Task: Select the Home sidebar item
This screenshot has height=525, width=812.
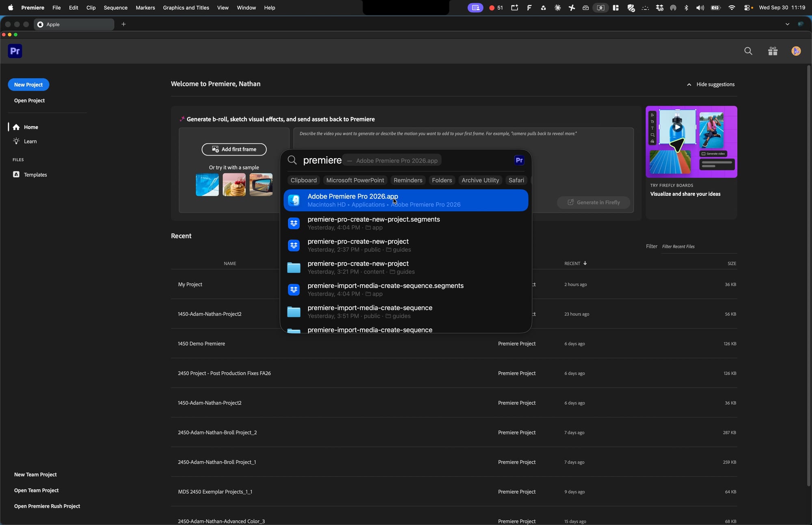Action: tap(25, 127)
